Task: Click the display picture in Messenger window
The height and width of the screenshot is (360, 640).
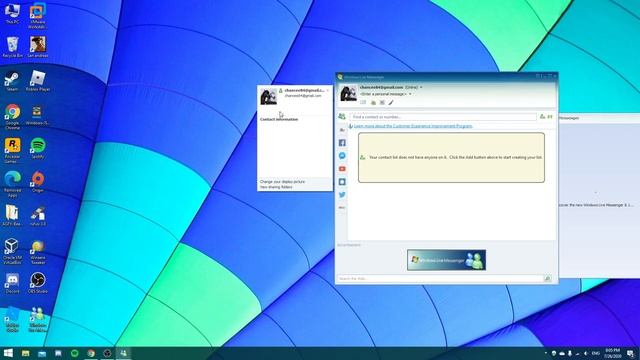Action: click(x=349, y=93)
